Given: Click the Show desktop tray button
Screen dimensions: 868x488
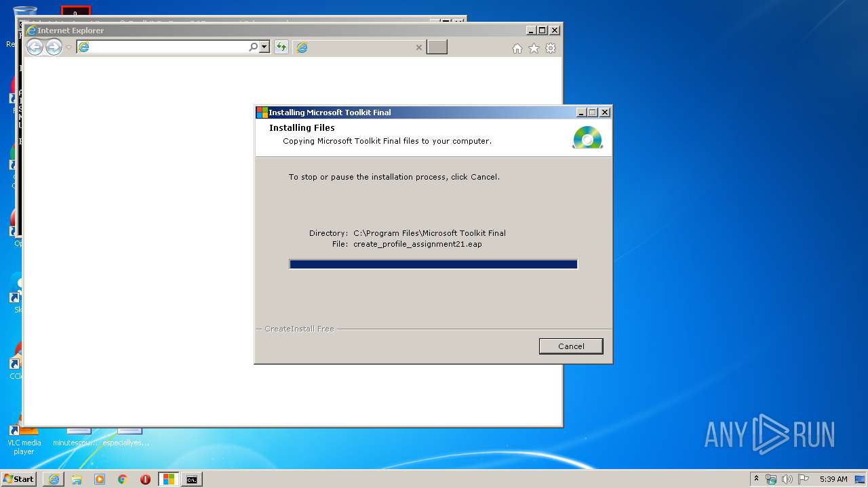Looking at the screenshot, I should coord(861,479).
